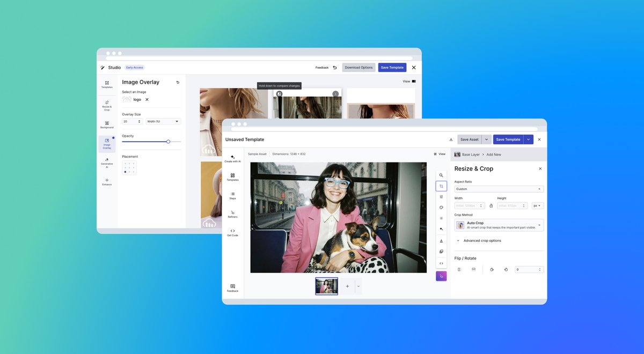This screenshot has width=644, height=354.
Task: Open the px unit dropdown
Action: (538, 205)
